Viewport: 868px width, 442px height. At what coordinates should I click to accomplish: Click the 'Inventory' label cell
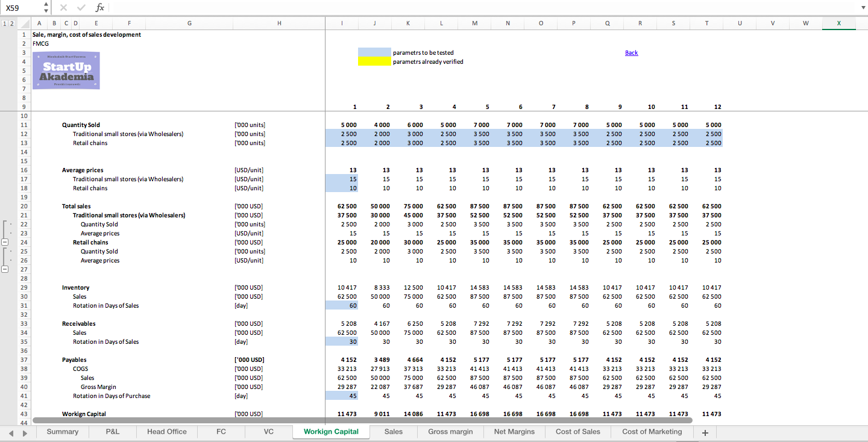(75, 287)
